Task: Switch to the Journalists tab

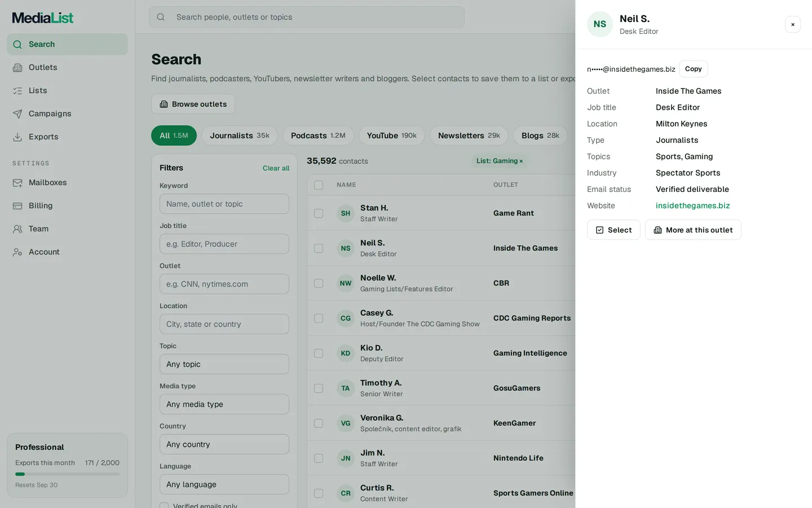Action: pyautogui.click(x=240, y=135)
